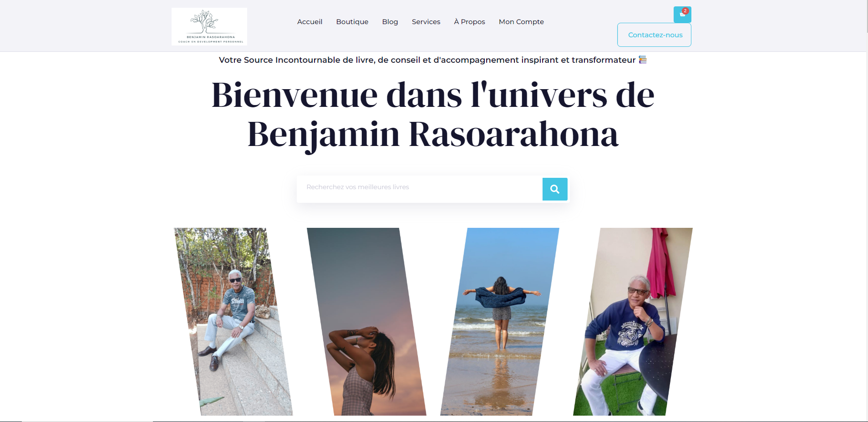Click the Benjamin Rasoarahona tree logo

click(x=209, y=26)
